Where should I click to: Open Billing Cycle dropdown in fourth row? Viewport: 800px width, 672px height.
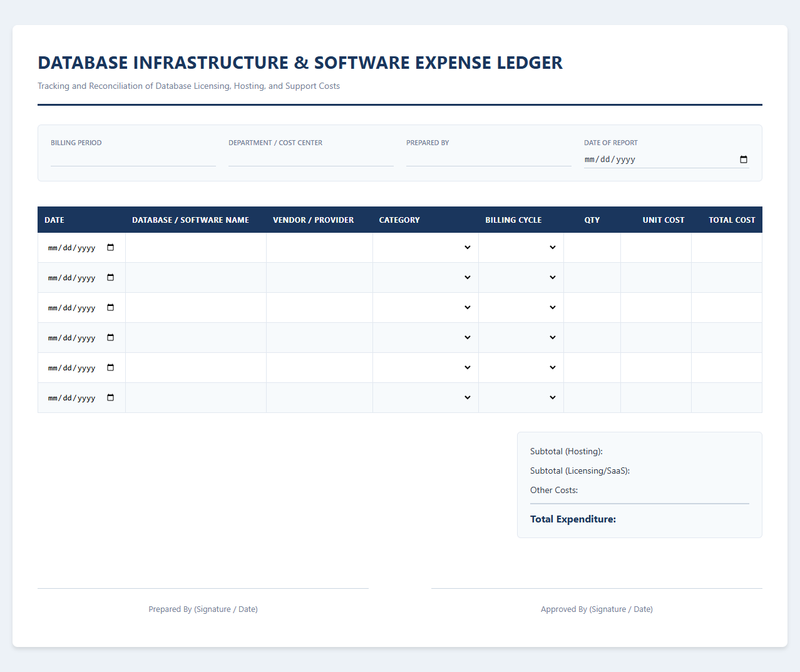(521, 338)
